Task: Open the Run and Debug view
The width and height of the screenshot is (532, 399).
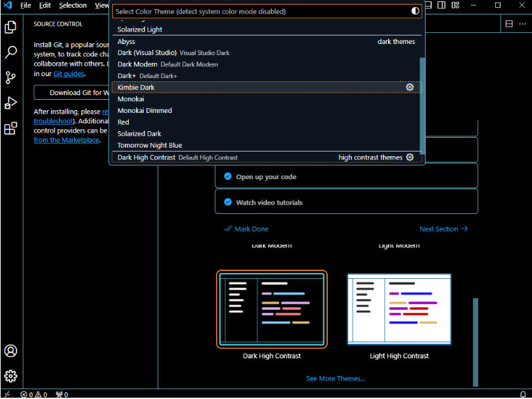Action: tap(11, 102)
